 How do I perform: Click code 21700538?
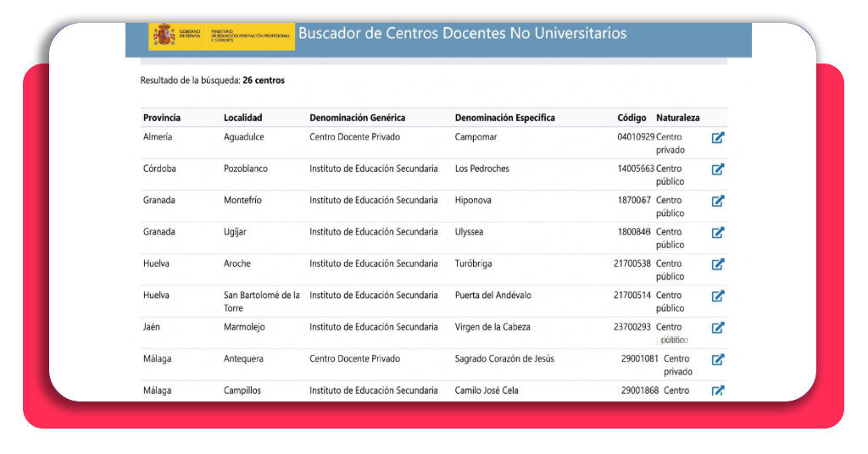click(632, 263)
